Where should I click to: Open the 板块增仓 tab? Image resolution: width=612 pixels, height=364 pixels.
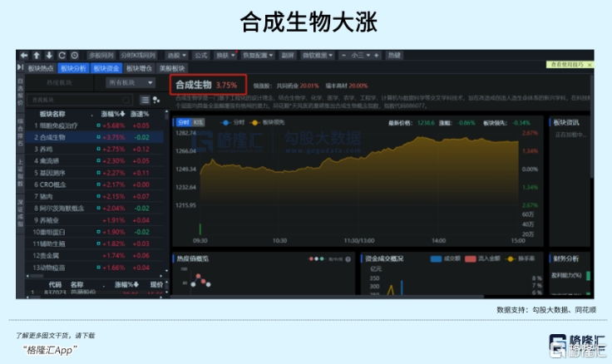[139, 68]
